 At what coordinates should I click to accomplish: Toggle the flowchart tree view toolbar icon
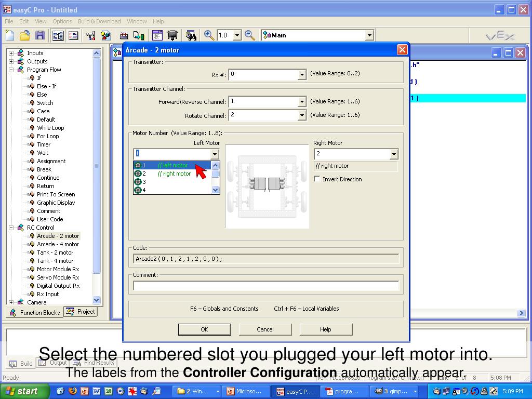pyautogui.click(x=58, y=35)
